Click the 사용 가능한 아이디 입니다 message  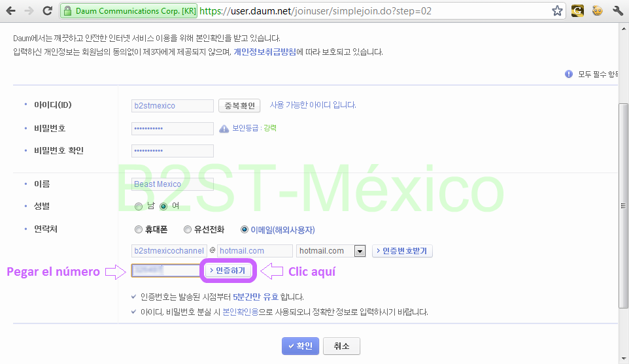(x=313, y=105)
